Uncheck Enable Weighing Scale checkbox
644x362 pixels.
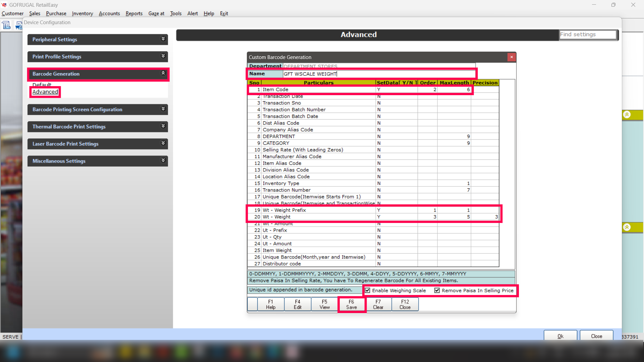point(368,291)
